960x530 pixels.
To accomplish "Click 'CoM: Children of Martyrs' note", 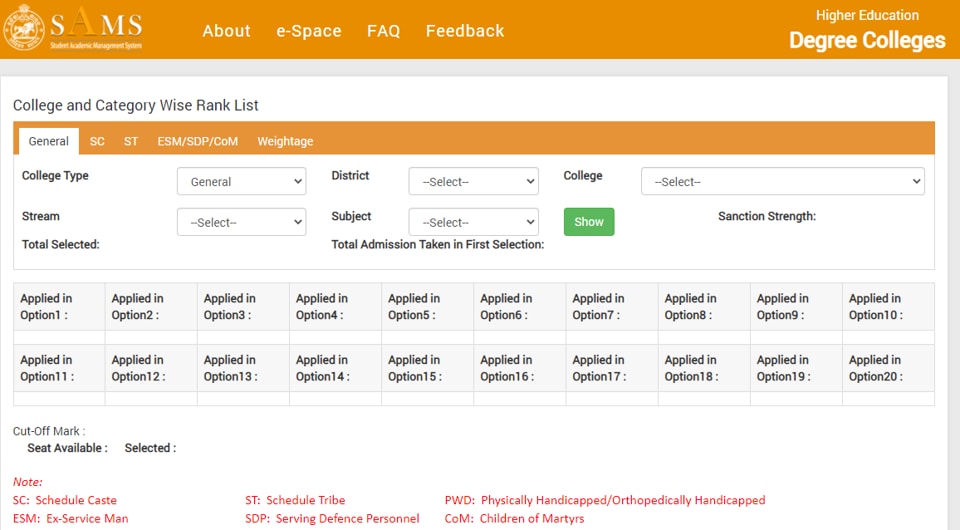I will [x=514, y=518].
